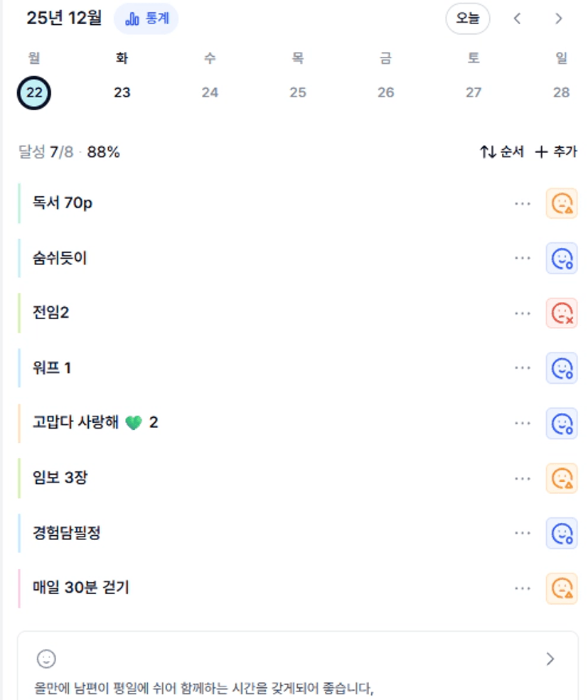The width and height of the screenshot is (588, 700).
Task: Open three-dot menu for 임보 3장
Action: (x=523, y=478)
